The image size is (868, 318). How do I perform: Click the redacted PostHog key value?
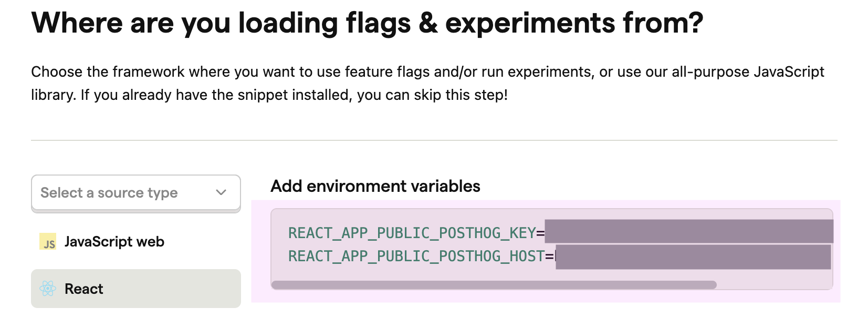click(x=689, y=231)
